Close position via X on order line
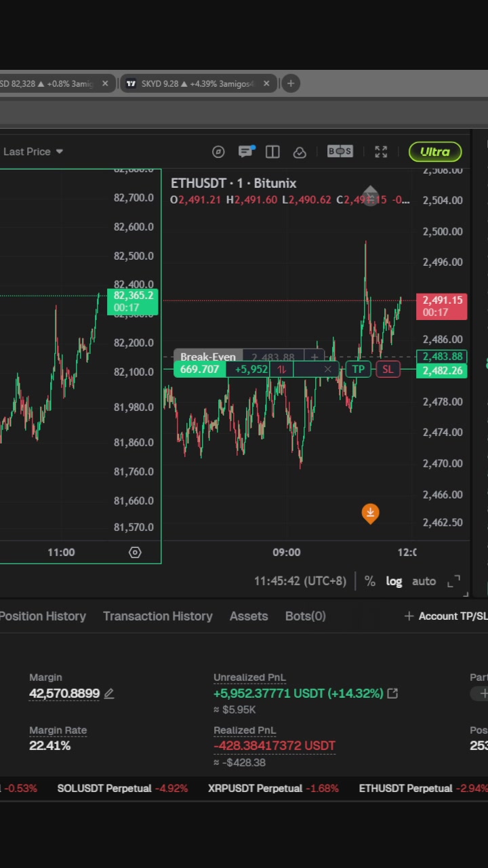The width and height of the screenshot is (488, 868). click(328, 370)
